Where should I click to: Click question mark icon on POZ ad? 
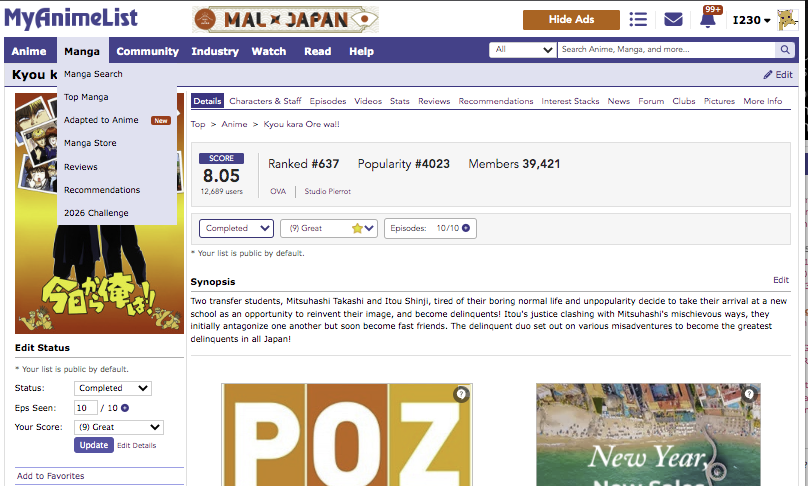tap(461, 395)
